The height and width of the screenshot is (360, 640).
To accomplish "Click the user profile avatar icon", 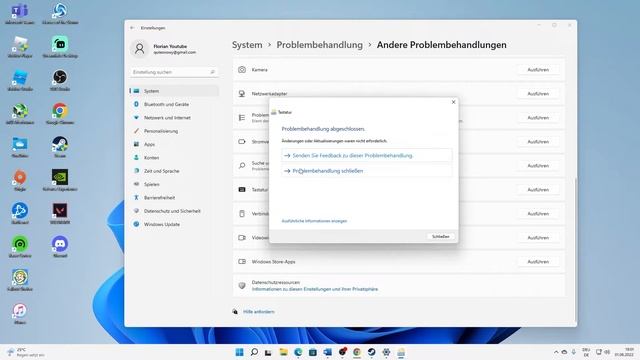I will point(139,49).
